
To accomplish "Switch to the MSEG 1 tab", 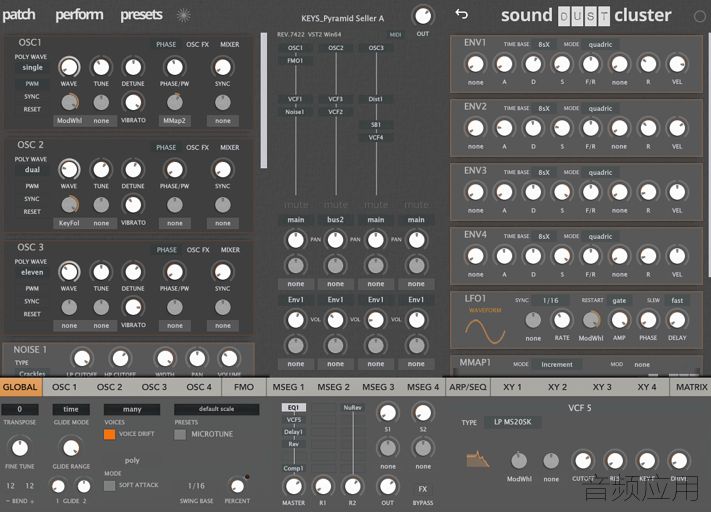I will [288, 387].
